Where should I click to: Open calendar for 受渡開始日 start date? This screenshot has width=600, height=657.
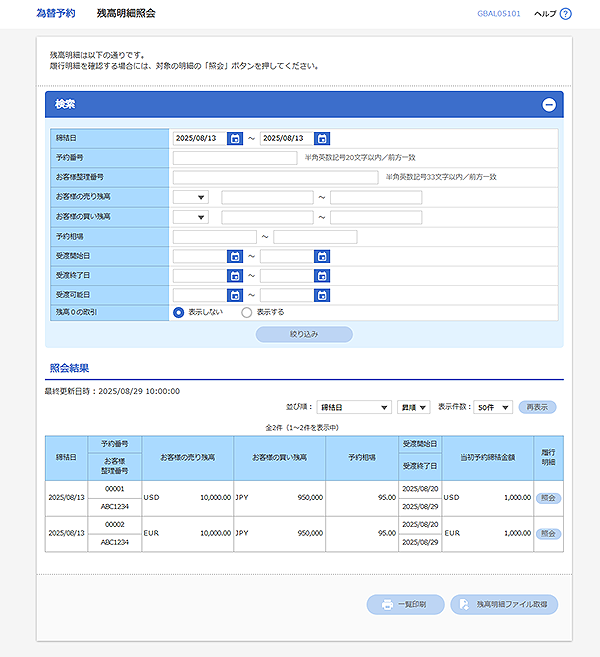(x=235, y=256)
